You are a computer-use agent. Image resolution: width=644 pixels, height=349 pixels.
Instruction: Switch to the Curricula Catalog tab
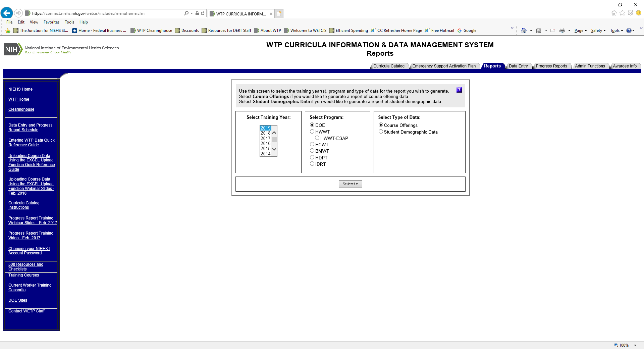[x=389, y=66]
